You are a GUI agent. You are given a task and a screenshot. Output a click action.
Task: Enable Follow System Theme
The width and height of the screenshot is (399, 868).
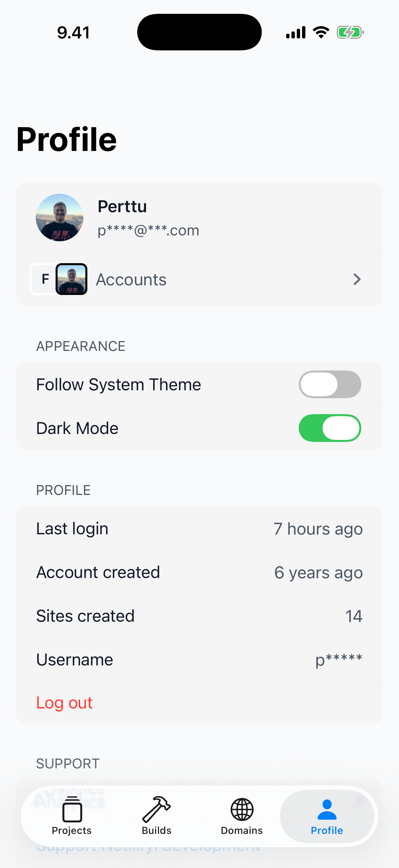(330, 384)
